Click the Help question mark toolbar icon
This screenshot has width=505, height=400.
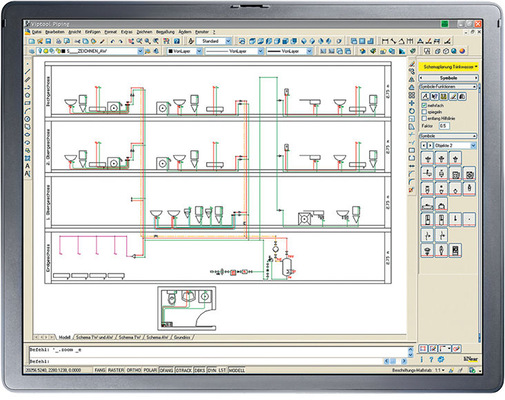point(177,41)
